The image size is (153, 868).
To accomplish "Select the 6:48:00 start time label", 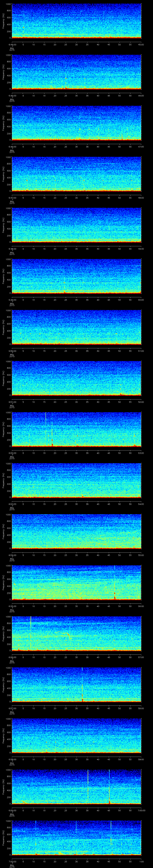I will pos(12,249).
